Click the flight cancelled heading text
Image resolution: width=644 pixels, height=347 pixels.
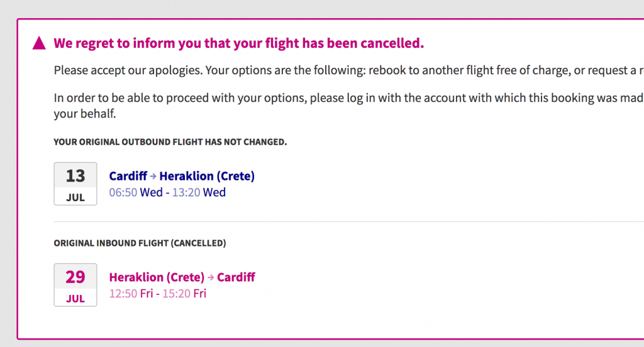(238, 43)
